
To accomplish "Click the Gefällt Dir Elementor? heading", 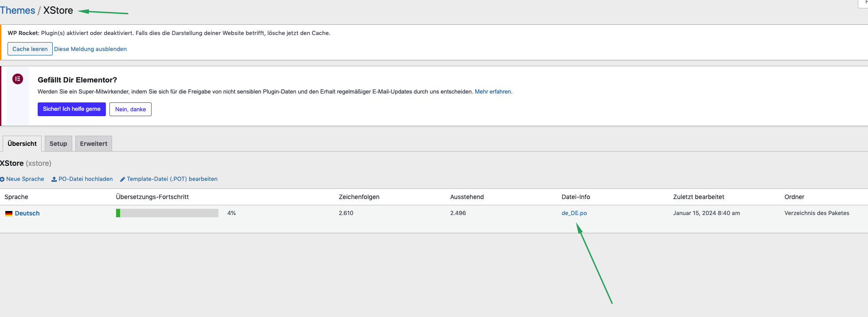I will coord(78,80).
